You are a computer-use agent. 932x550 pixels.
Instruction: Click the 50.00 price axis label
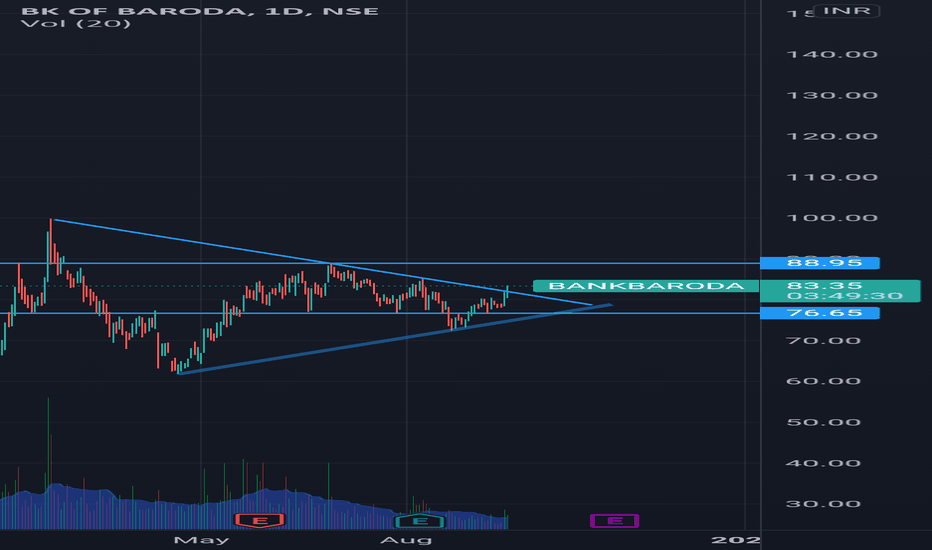(x=824, y=422)
